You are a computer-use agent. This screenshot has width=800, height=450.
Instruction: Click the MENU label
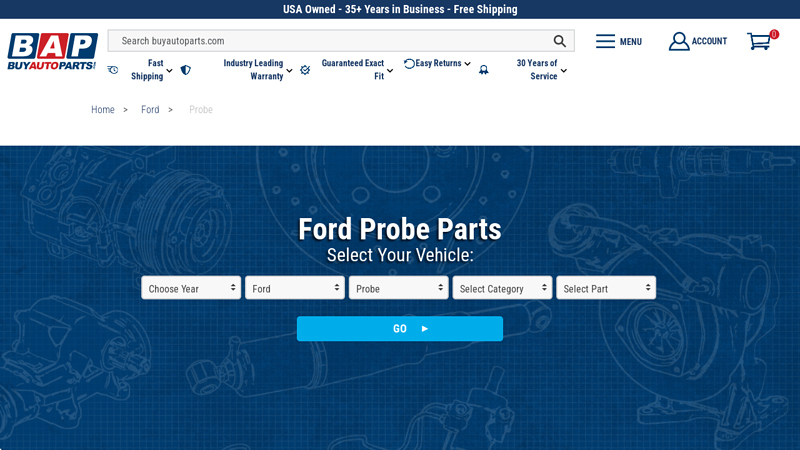click(x=631, y=42)
